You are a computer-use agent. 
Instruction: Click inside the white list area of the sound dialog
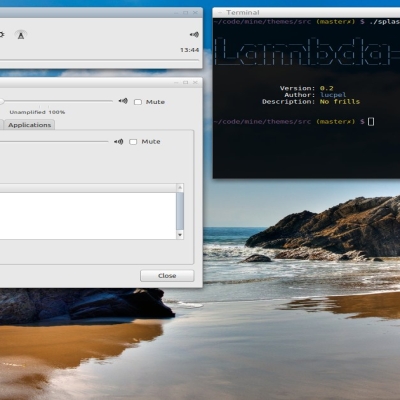pyautogui.click(x=88, y=216)
